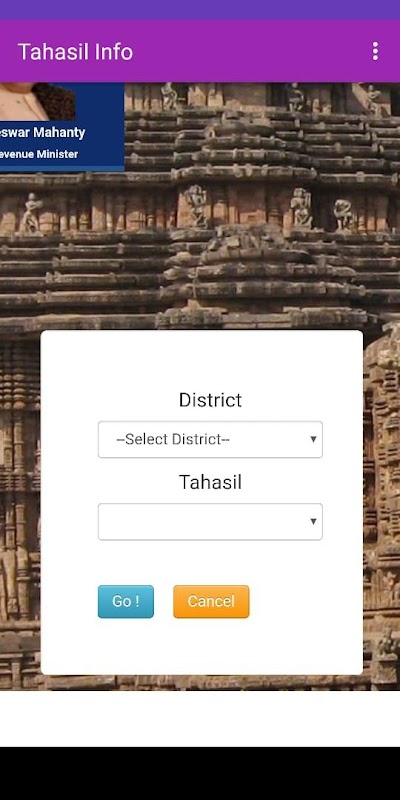This screenshot has height=800, width=400.
Task: Tap the dark purple status bar
Action: (x=200, y=10)
